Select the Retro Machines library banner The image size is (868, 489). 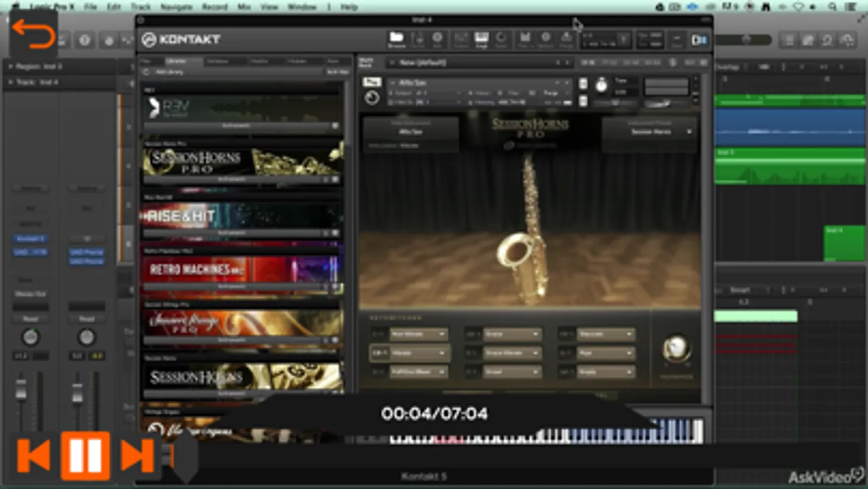point(243,270)
